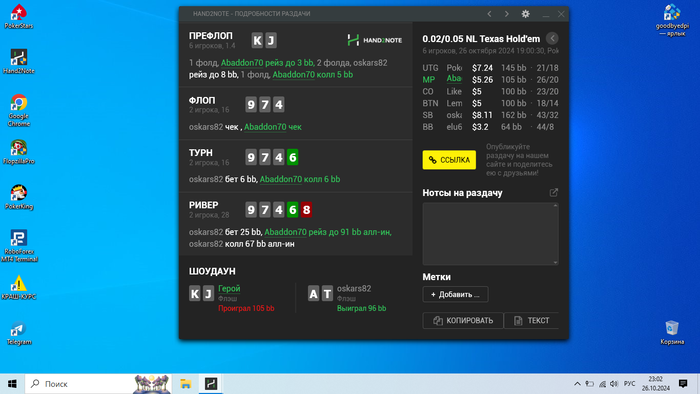Select MP player row Aba
The width and height of the screenshot is (700, 394).
490,79
